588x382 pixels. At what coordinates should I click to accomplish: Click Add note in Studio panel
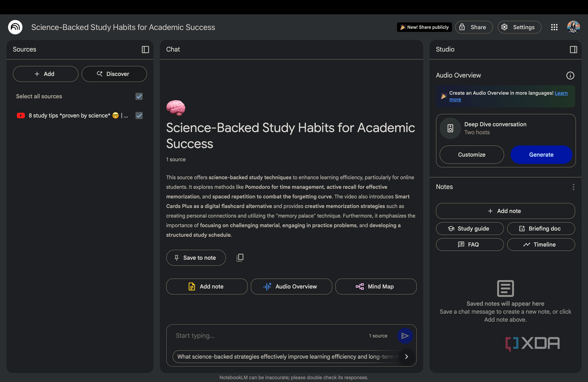(x=506, y=211)
